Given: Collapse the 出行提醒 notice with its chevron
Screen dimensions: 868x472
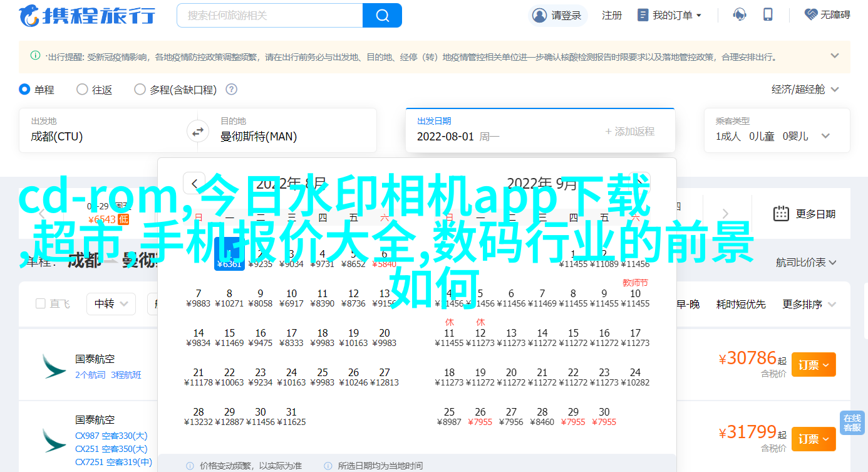Looking at the screenshot, I should [x=835, y=56].
